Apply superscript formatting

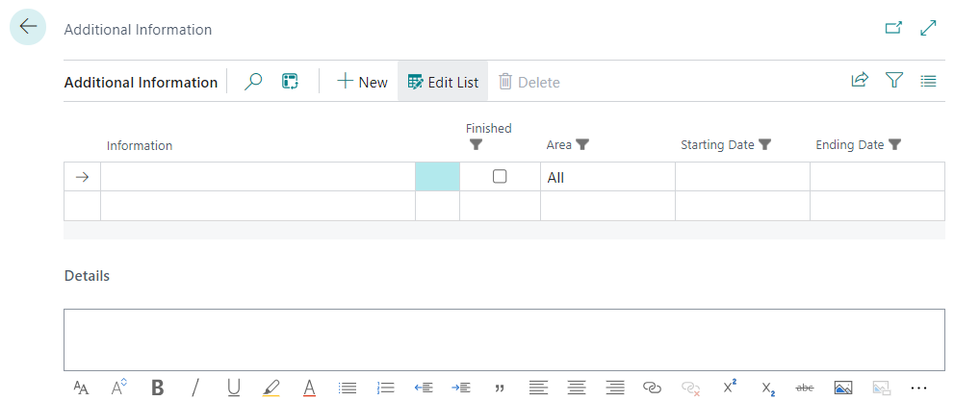pos(729,388)
